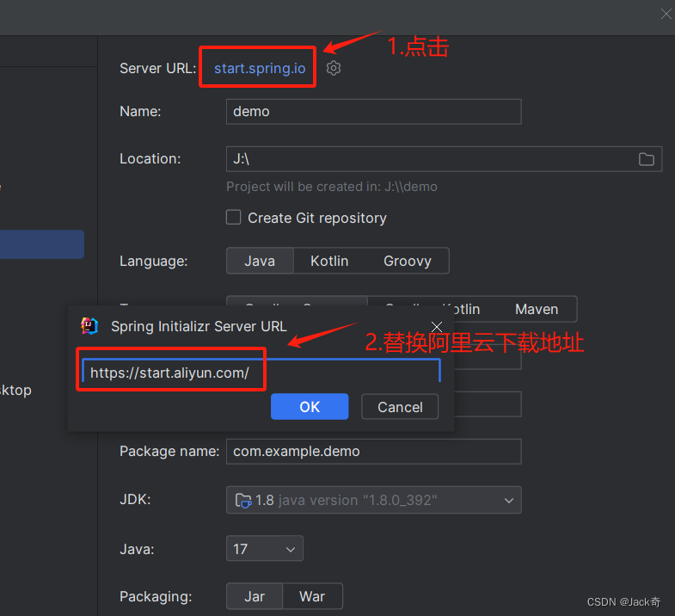Cancel the Server URL dialog
The width and height of the screenshot is (675, 616).
click(400, 406)
